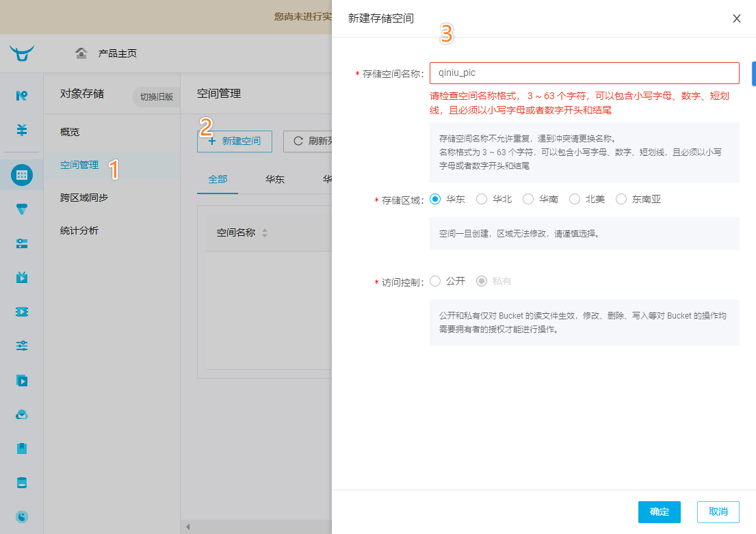Select the round object storage grid icon
This screenshot has width=756, height=534.
22,175
